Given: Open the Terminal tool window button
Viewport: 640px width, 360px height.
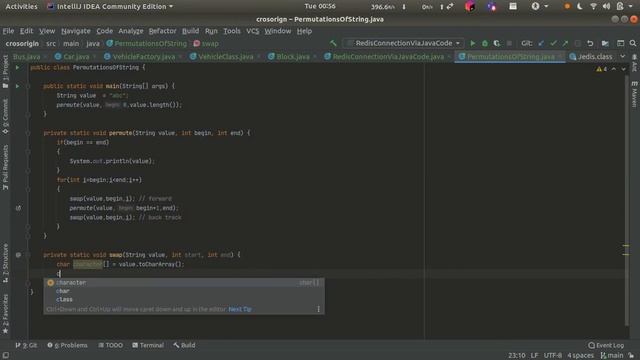Looking at the screenshot, I should coord(148,345).
